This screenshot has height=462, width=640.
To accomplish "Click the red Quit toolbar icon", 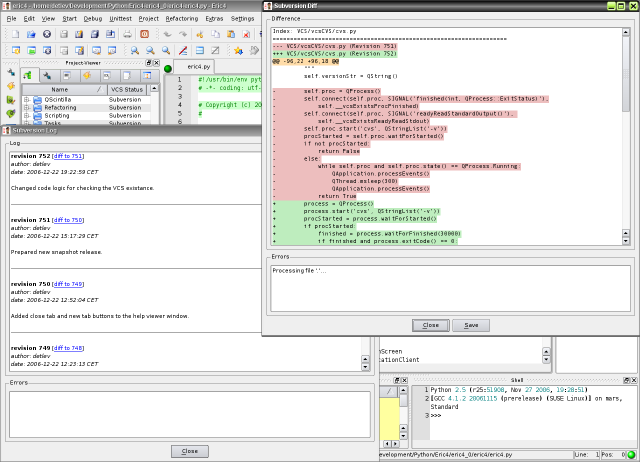I will [144, 34].
